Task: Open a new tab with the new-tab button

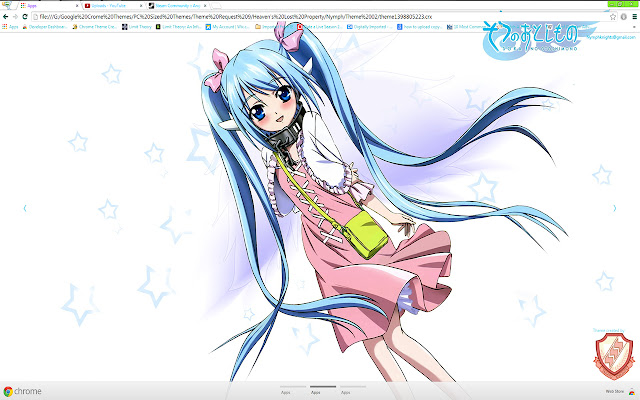Action: coord(216,6)
